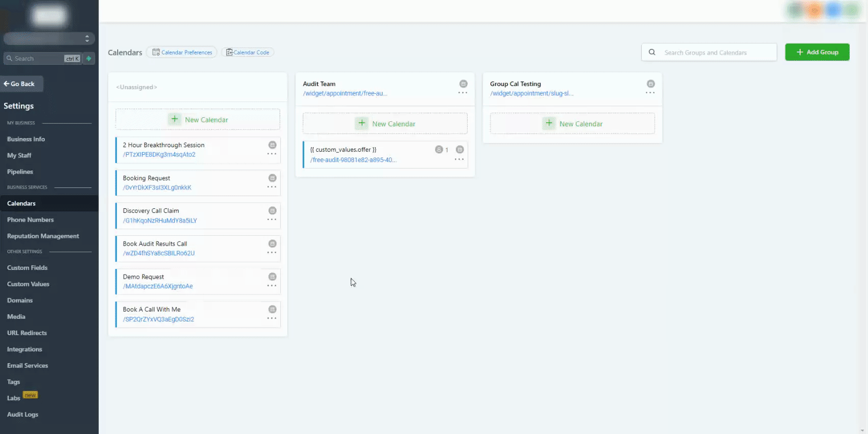Open Pipelines settings

click(20, 172)
